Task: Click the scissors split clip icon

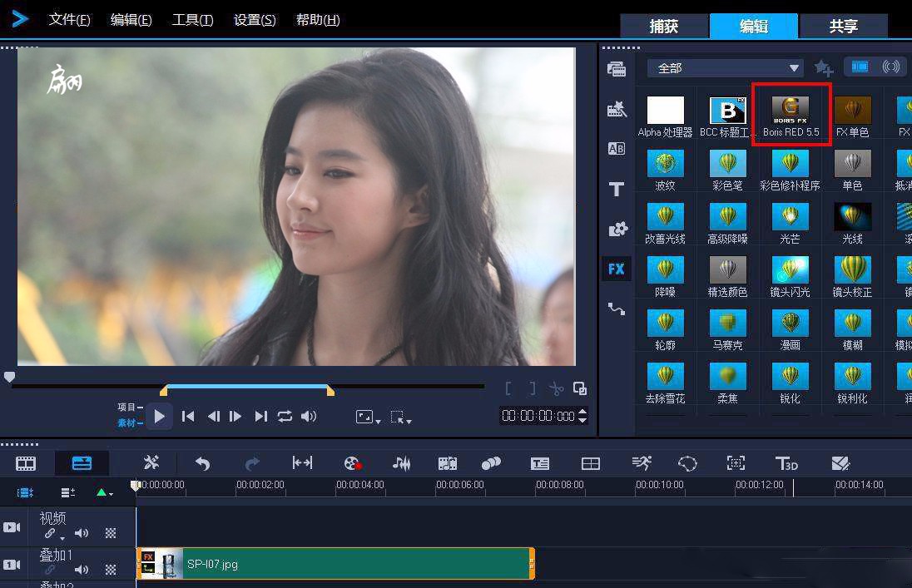Action: 556,388
